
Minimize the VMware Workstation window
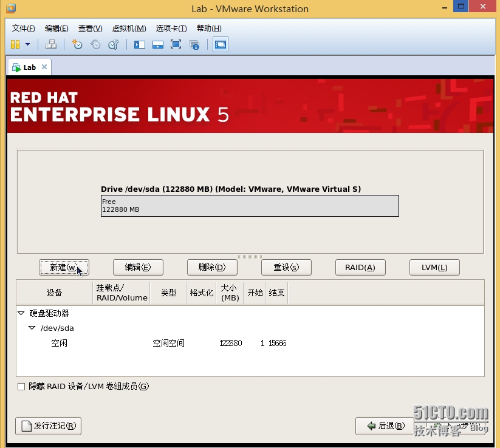tap(445, 8)
